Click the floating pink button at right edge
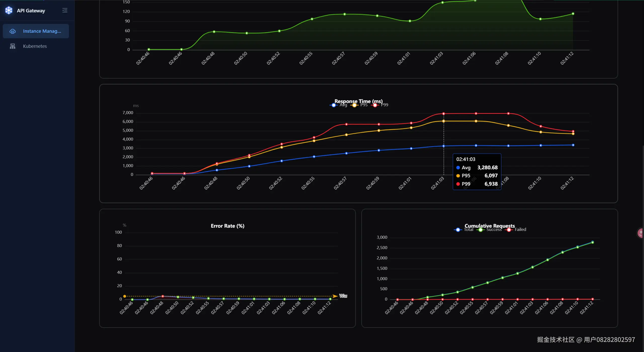644x352 pixels. (641, 233)
